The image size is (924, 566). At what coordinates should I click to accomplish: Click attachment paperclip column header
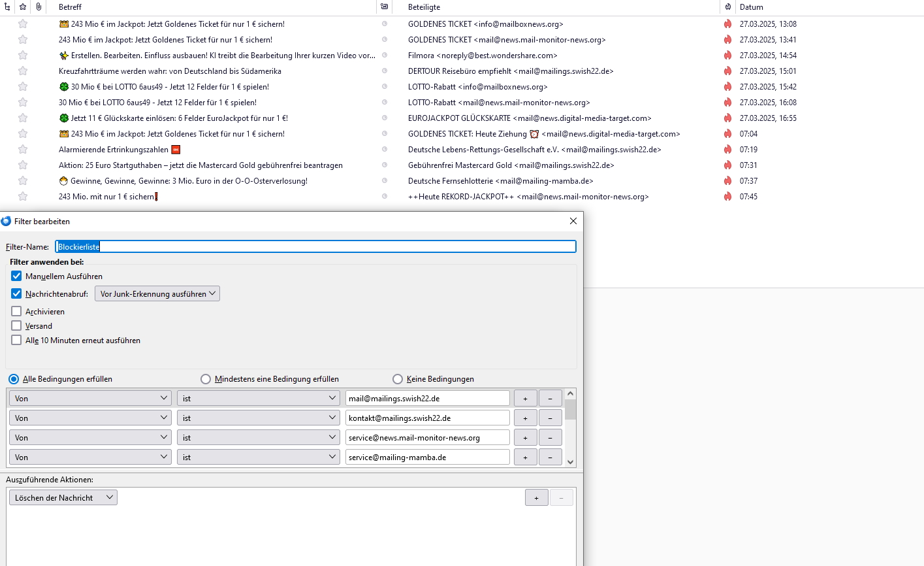click(x=39, y=7)
